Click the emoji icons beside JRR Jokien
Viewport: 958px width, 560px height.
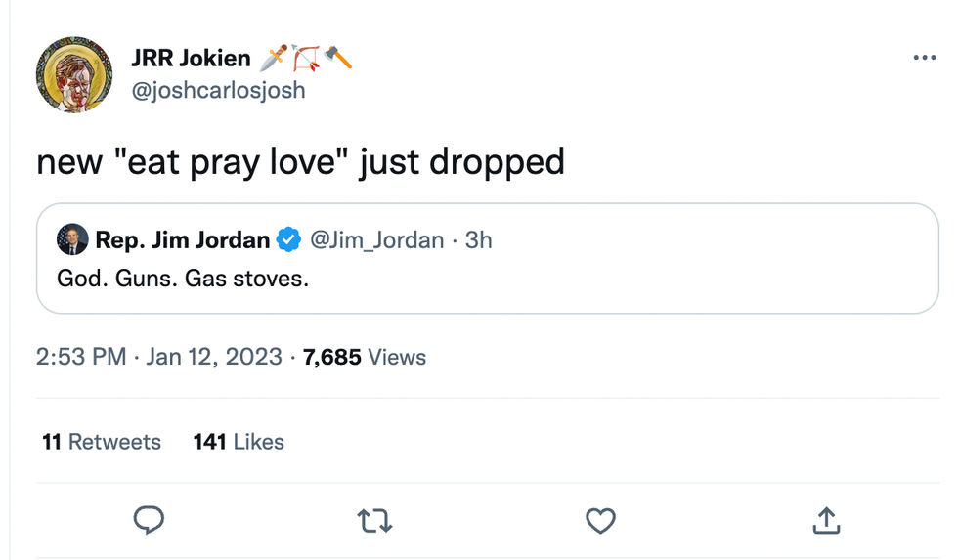[x=306, y=59]
